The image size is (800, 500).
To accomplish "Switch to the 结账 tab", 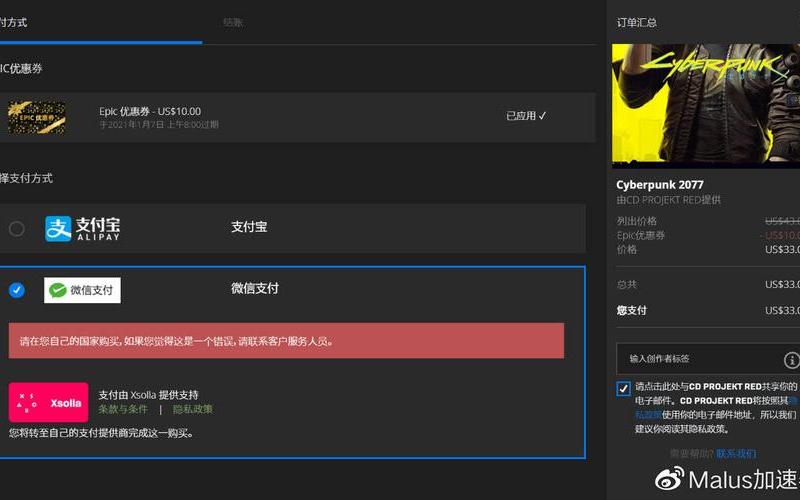I will [x=233, y=22].
